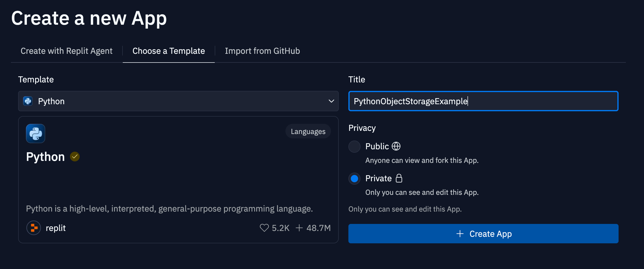Click the small Python icon in Template dropdown
This screenshot has height=269, width=644.
pos(28,101)
